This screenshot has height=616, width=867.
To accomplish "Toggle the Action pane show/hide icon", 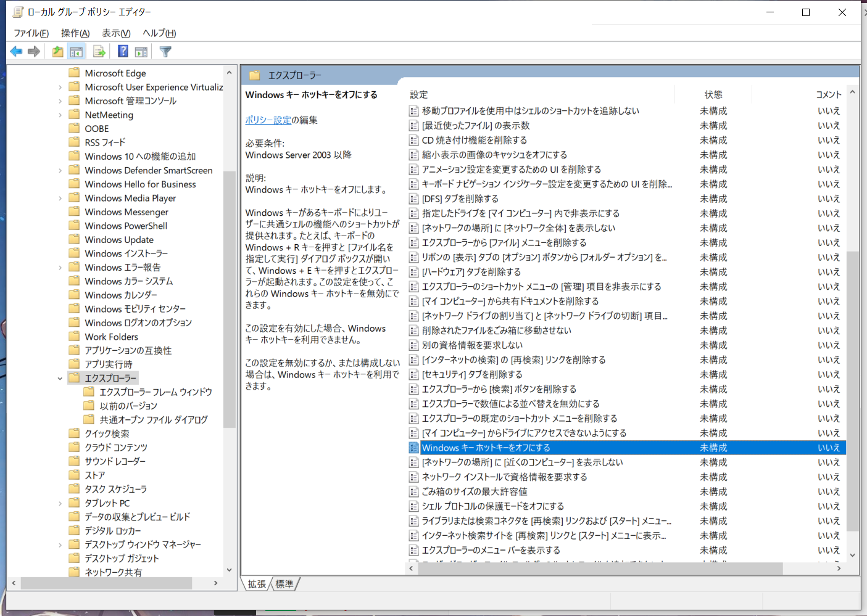I will [x=141, y=52].
